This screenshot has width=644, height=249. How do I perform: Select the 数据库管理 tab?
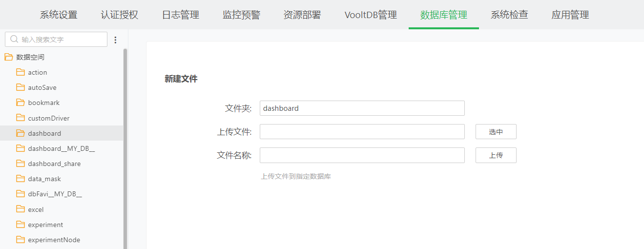[x=444, y=15]
